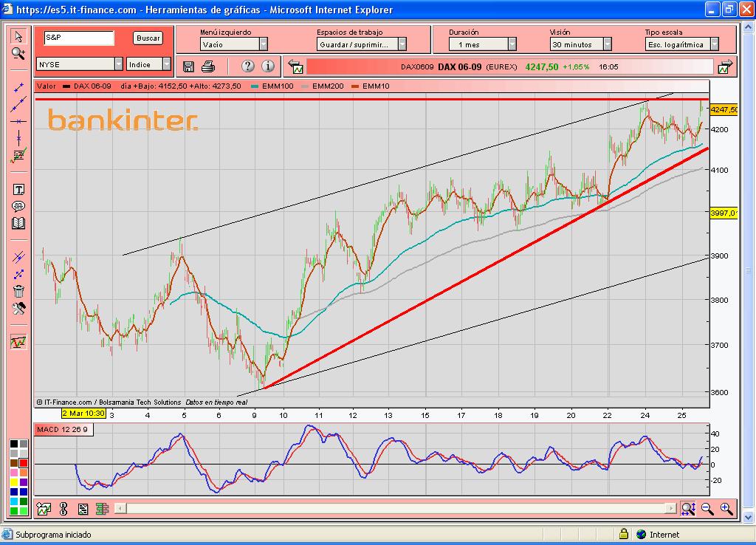Expand the NYSE market dropdown
756x545 pixels.
118,64
